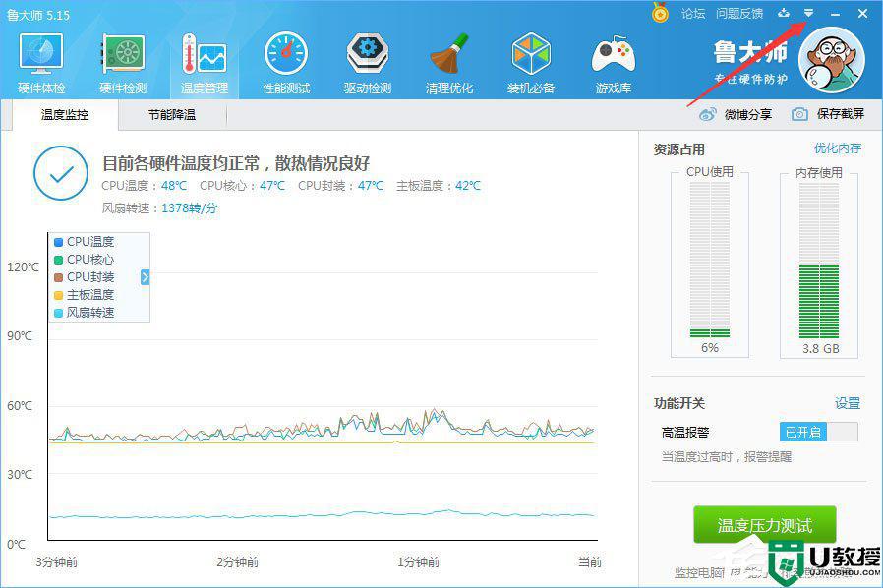Open the title bar dropdown menu arrow
Image resolution: width=883 pixels, height=588 pixels.
pos(808,13)
